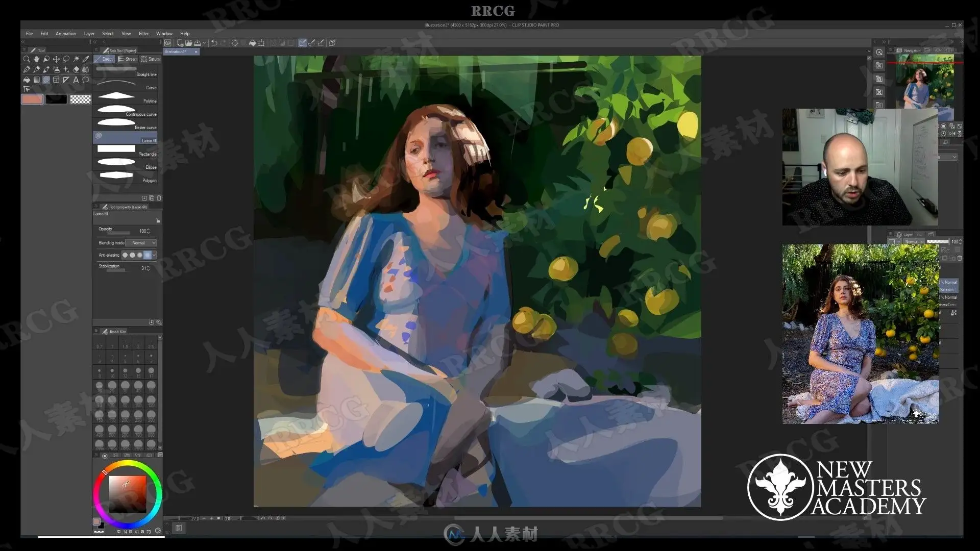This screenshot has height=551, width=980.
Task: Select the Balloon tool
Action: (86, 80)
